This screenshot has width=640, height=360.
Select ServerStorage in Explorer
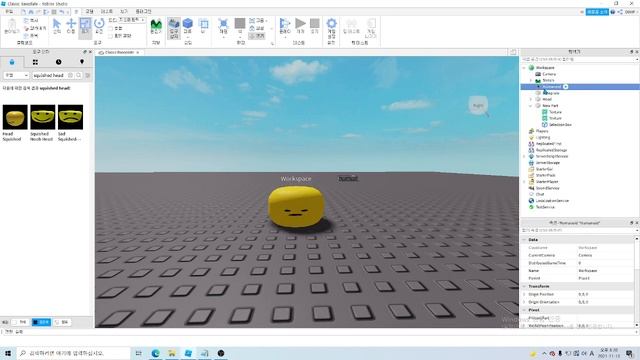(544, 162)
